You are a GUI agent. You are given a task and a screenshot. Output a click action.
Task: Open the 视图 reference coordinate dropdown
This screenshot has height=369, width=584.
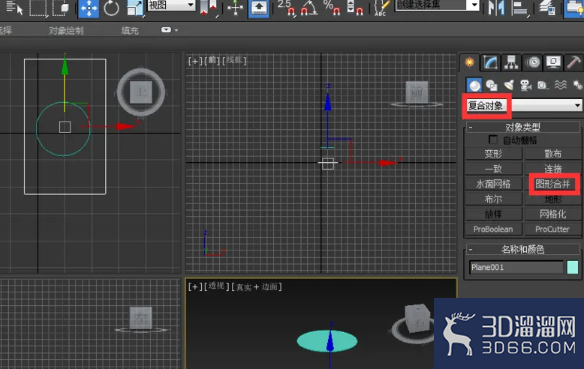point(171,5)
